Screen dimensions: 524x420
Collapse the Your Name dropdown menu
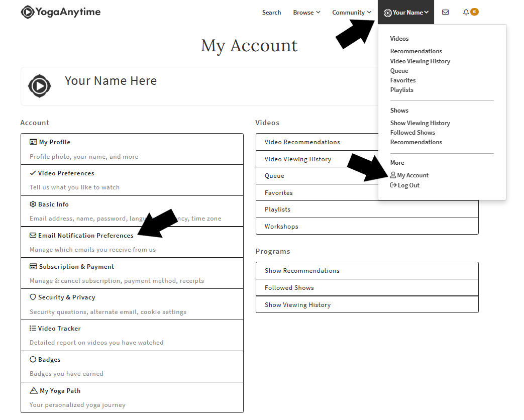coord(406,13)
